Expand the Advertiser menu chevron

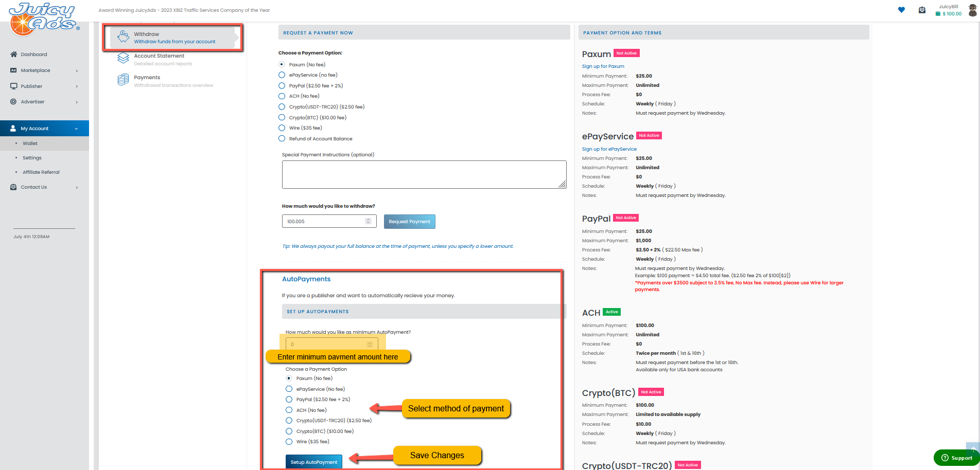77,102
